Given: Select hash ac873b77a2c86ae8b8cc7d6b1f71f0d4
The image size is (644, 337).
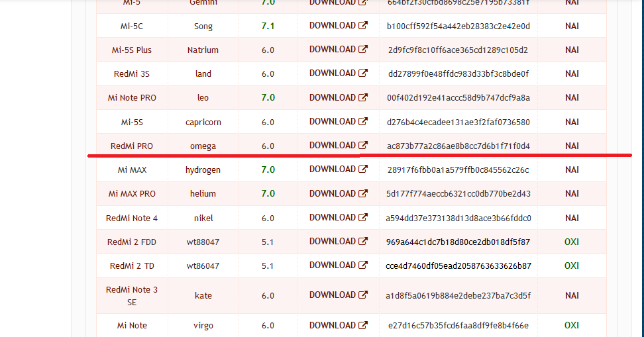Looking at the screenshot, I should point(458,146).
